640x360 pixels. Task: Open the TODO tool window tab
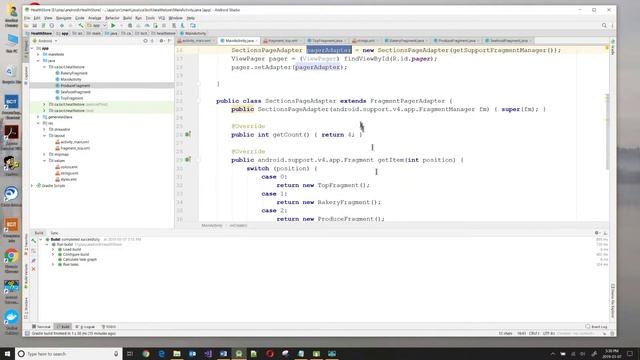109,327
